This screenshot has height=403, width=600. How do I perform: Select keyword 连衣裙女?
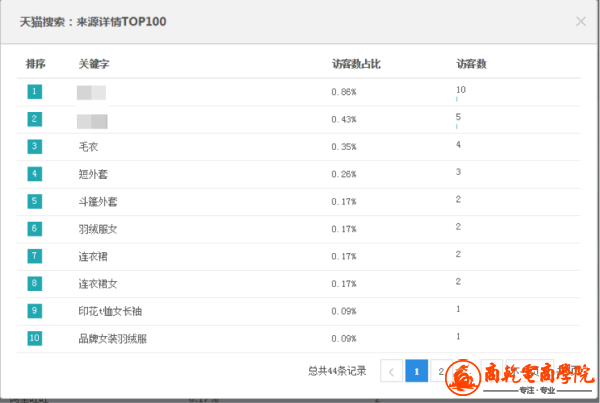[98, 284]
